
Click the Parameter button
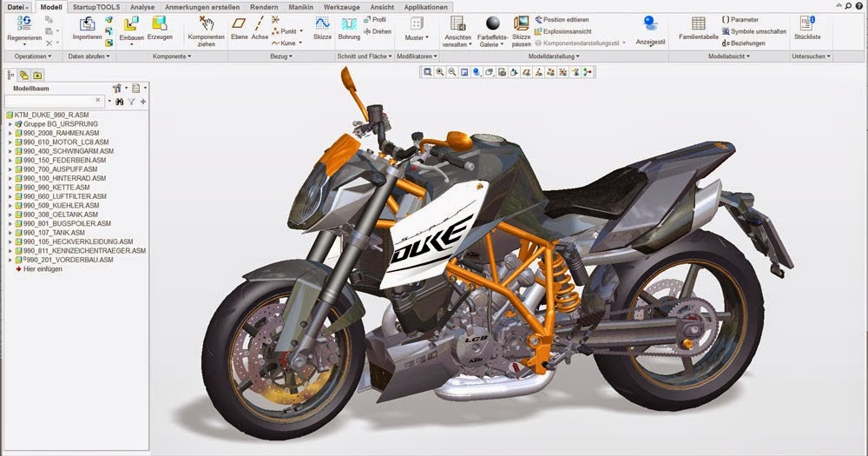pyautogui.click(x=740, y=19)
